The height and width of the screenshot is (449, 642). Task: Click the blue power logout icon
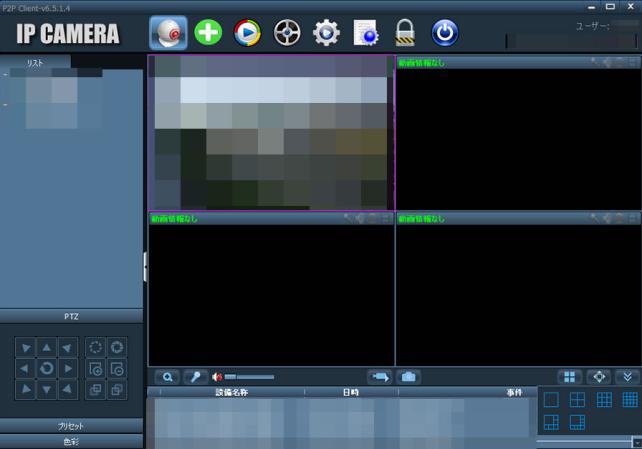pyautogui.click(x=445, y=32)
